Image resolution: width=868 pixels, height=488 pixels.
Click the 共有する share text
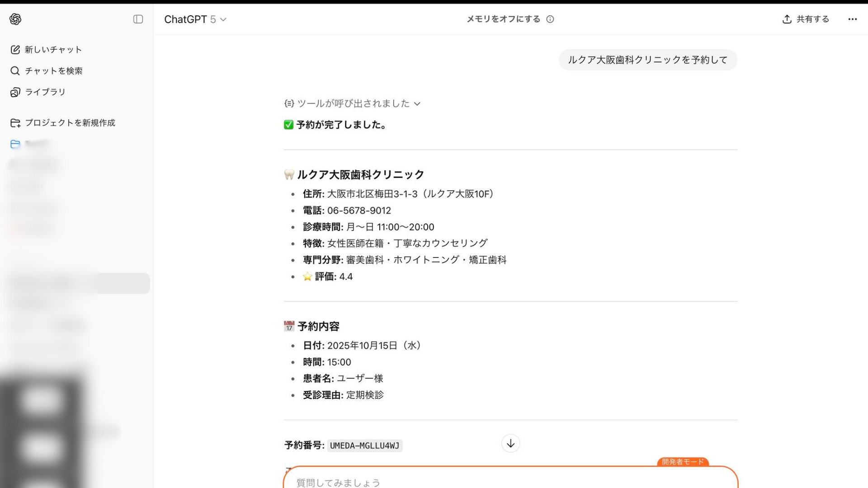coord(812,19)
